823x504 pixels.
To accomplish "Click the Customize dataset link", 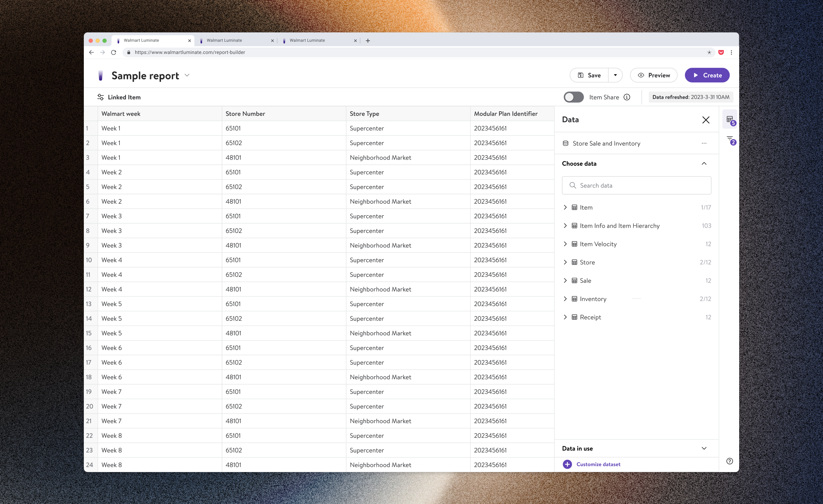I will [x=598, y=464].
